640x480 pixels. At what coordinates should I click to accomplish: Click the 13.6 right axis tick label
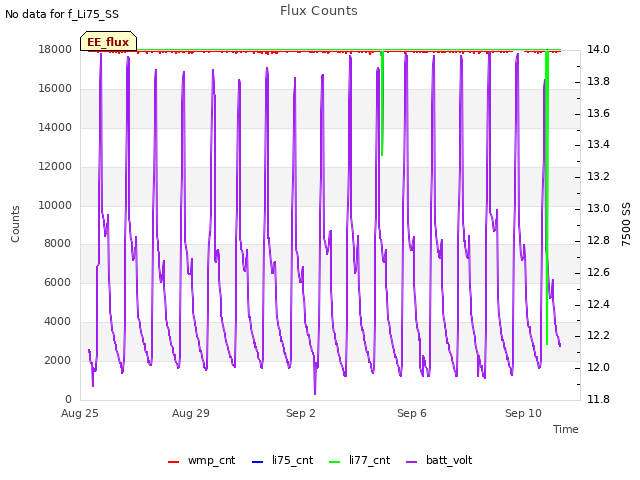tap(598, 113)
